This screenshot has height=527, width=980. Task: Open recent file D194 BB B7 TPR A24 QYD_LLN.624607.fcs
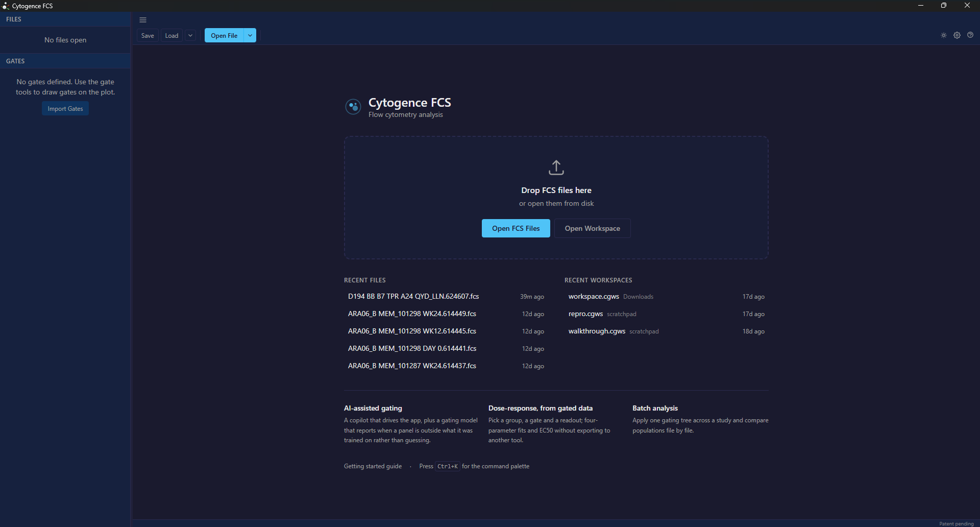pos(446,297)
